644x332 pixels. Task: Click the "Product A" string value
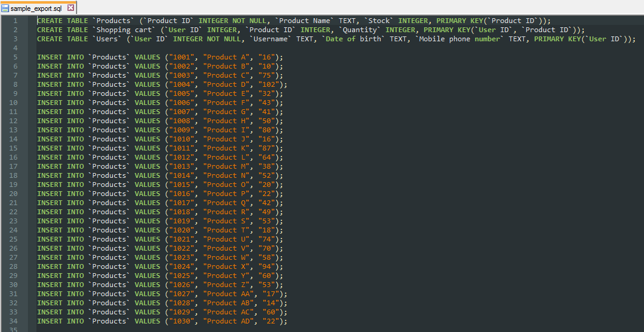point(226,57)
